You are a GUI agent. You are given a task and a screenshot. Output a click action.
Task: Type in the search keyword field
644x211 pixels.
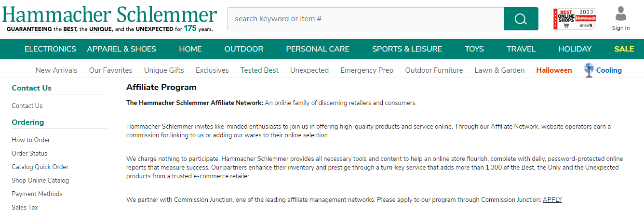click(x=365, y=19)
